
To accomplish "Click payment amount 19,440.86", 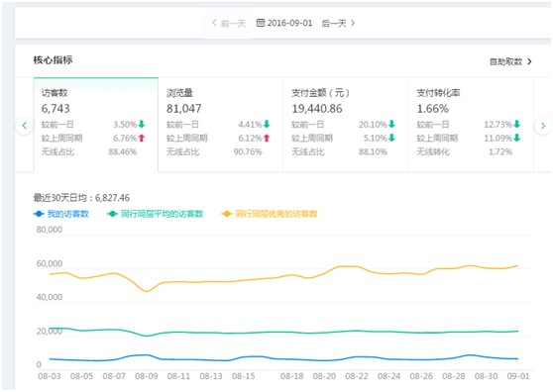I will tap(317, 109).
